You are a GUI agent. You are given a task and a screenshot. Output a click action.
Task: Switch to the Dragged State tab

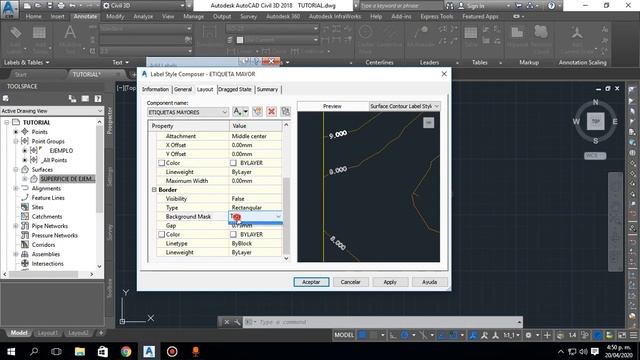[x=235, y=89]
